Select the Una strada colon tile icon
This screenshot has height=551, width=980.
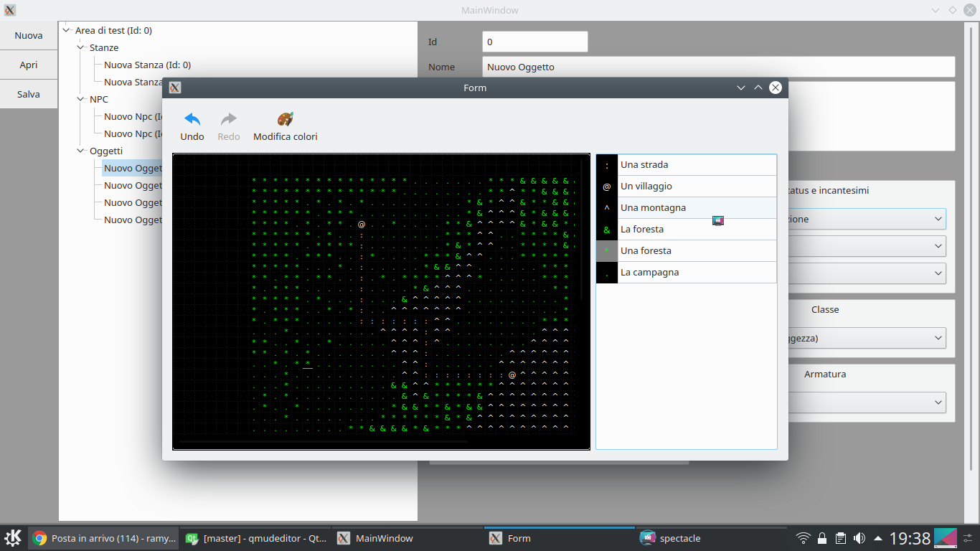click(x=607, y=165)
